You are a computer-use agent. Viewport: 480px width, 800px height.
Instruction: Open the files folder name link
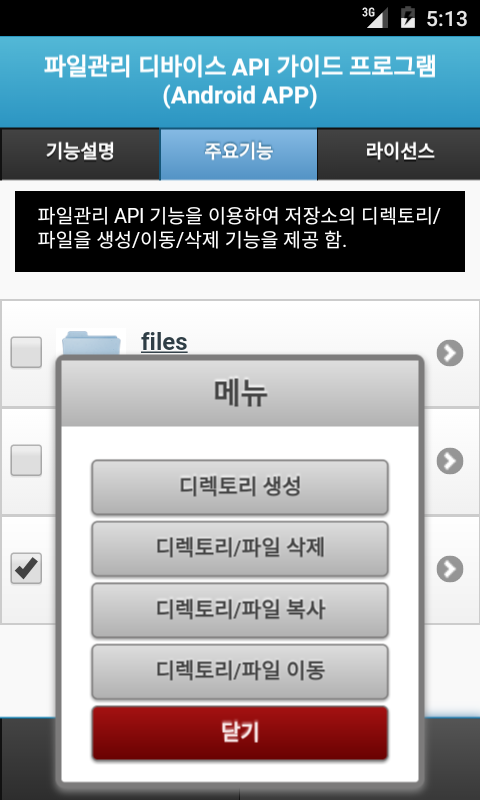pos(164,342)
